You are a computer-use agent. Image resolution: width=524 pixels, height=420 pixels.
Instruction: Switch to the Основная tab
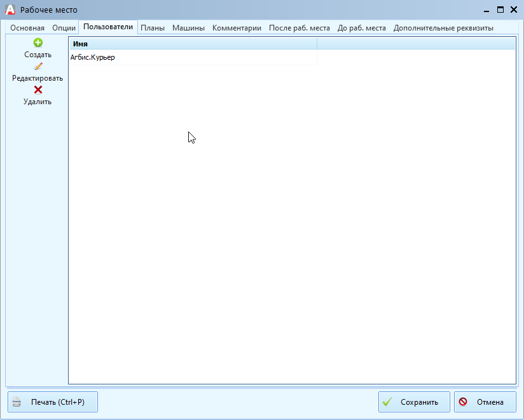27,28
